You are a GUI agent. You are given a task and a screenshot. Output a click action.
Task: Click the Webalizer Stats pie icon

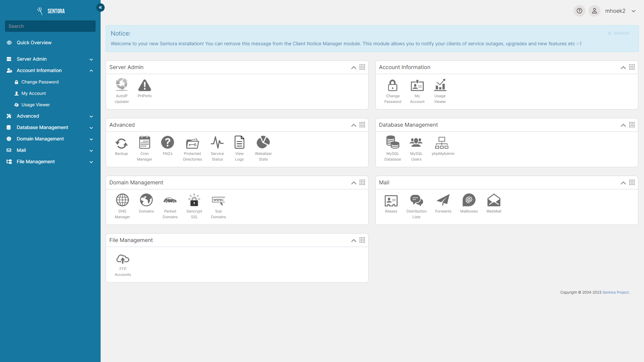pos(263,143)
